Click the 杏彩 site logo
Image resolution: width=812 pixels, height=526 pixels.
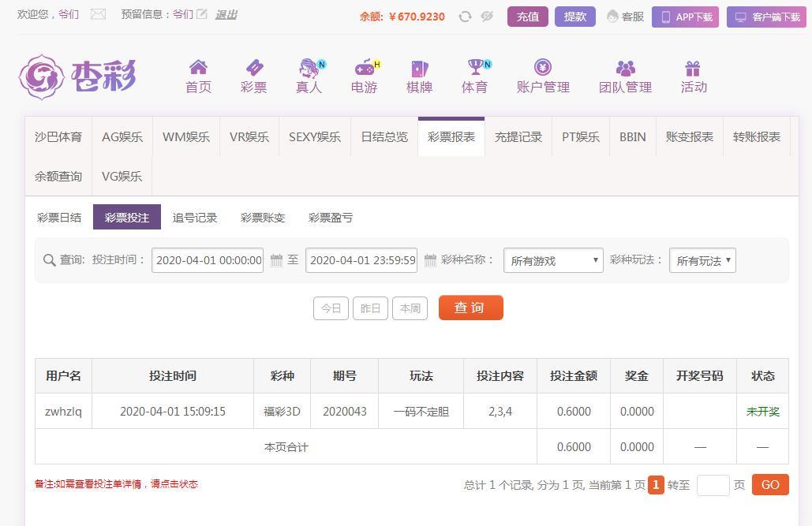point(77,77)
